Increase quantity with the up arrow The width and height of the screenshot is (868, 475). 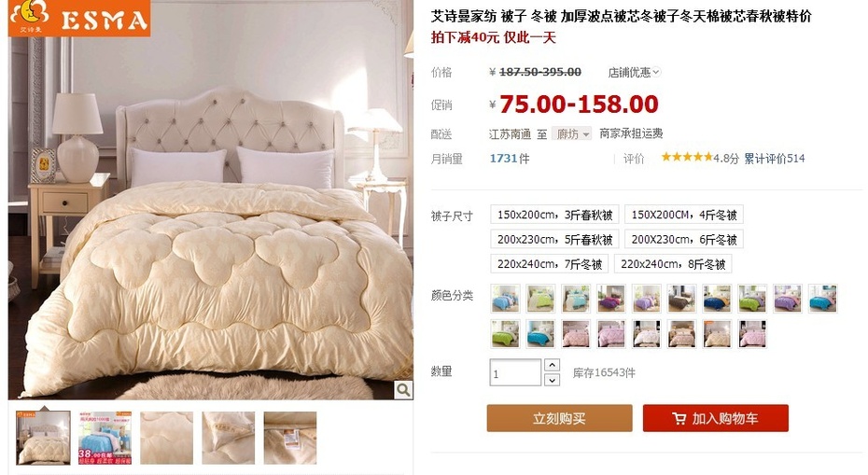coord(552,365)
